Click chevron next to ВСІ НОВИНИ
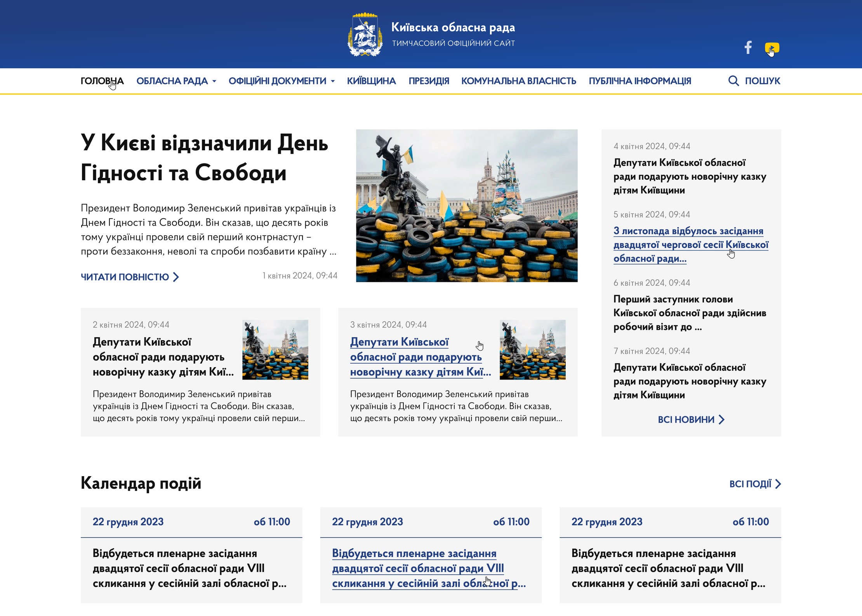 (x=721, y=419)
